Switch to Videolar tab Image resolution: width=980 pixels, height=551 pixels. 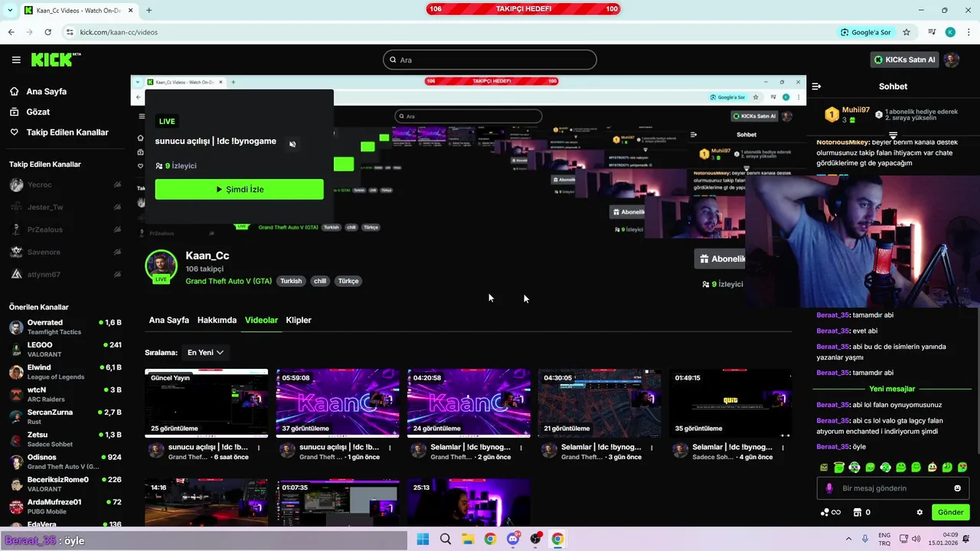tap(261, 320)
